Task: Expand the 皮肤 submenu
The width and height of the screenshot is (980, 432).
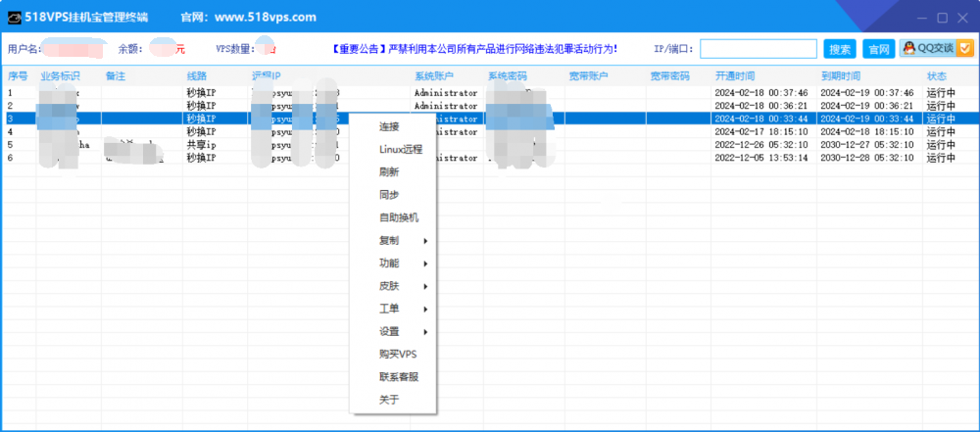Action: [393, 286]
